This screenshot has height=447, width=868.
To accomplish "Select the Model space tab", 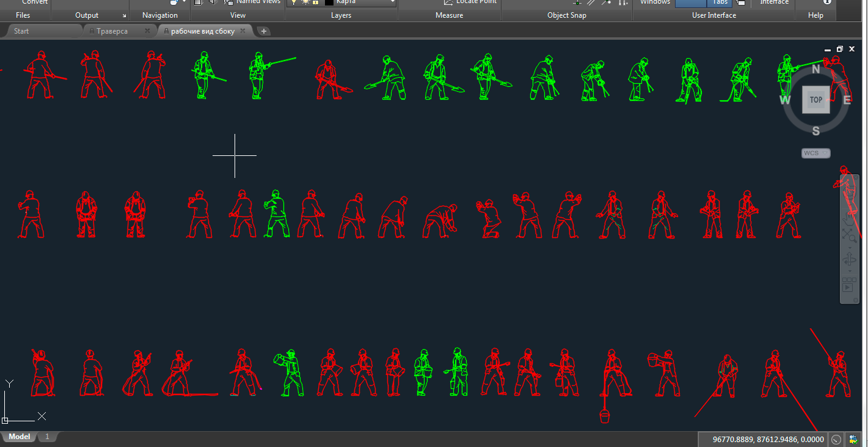I will pyautogui.click(x=19, y=437).
